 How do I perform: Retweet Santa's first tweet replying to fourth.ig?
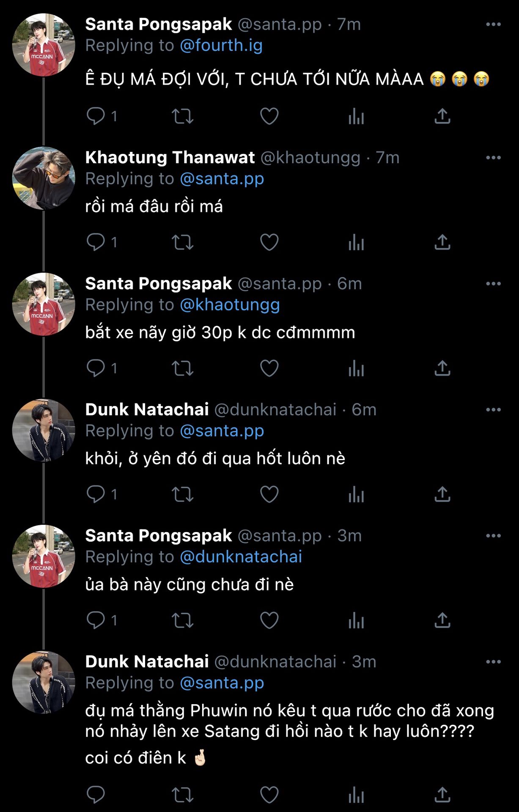[x=182, y=116]
